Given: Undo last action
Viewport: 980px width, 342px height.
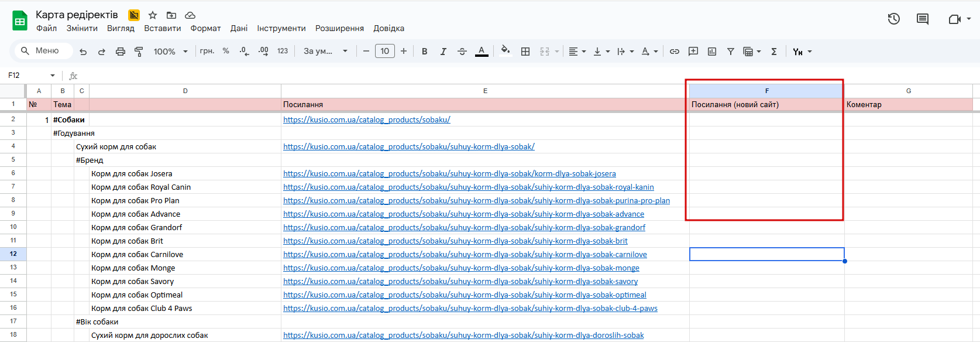Looking at the screenshot, I should (x=83, y=52).
